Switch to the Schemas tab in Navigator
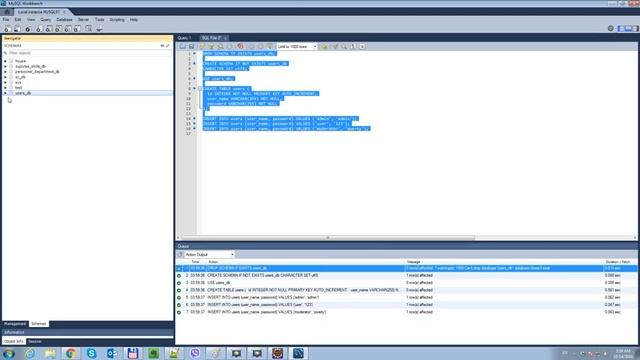640x360 pixels. tap(39, 324)
